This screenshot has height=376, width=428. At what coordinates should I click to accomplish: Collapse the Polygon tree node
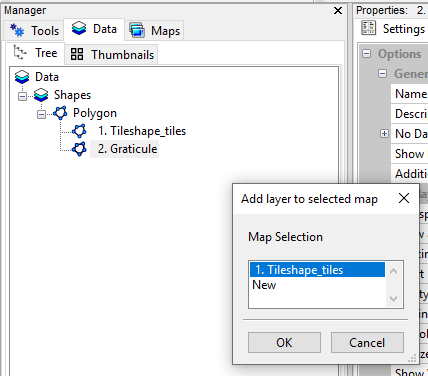coord(41,114)
